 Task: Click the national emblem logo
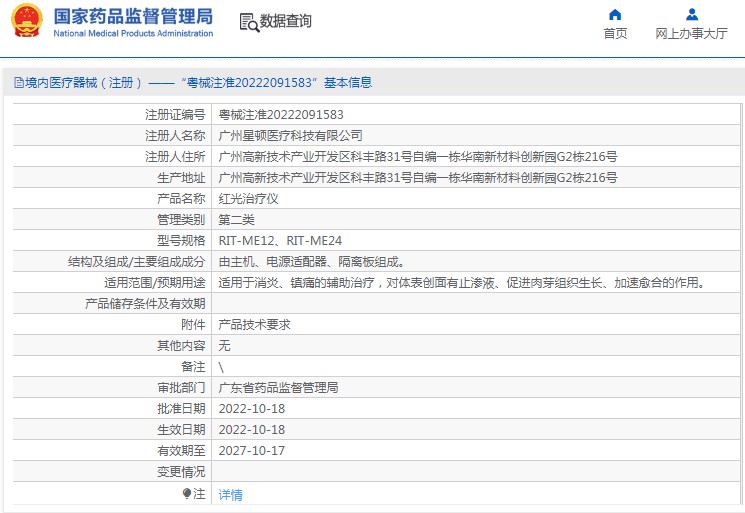[x=27, y=20]
